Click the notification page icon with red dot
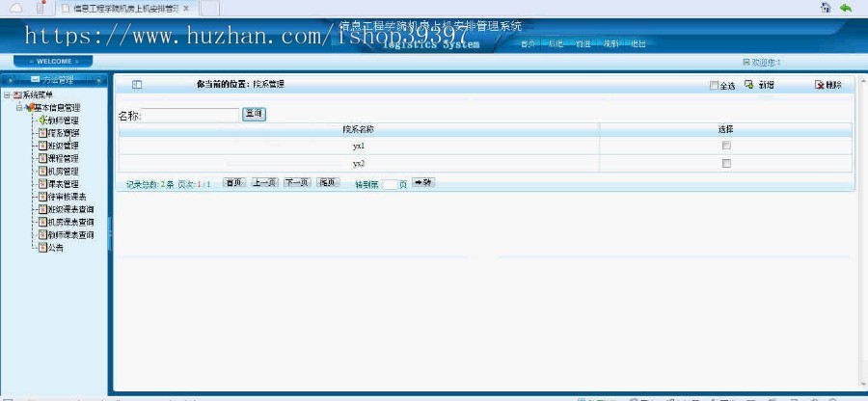The image size is (868, 401). click(41, 8)
